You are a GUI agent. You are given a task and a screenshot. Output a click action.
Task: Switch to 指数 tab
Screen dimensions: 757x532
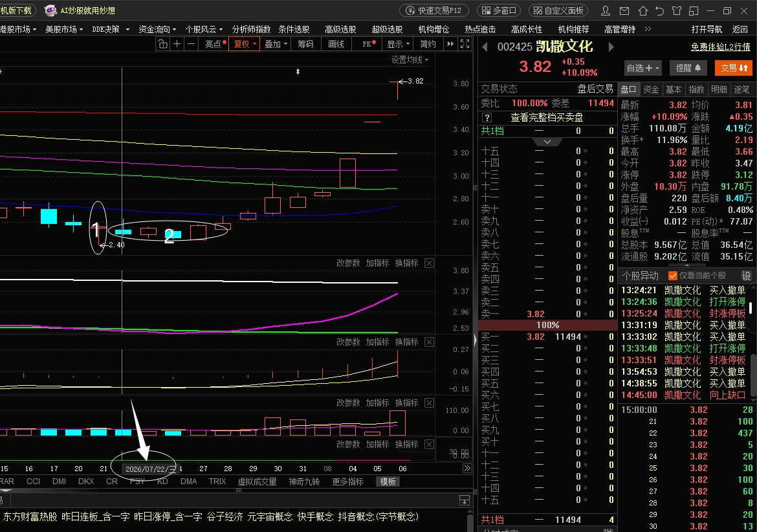(x=696, y=89)
